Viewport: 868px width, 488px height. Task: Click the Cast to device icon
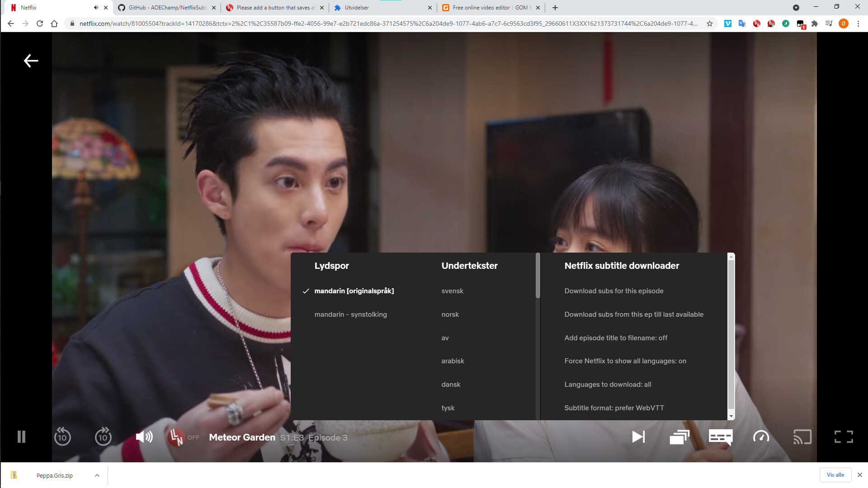click(802, 437)
